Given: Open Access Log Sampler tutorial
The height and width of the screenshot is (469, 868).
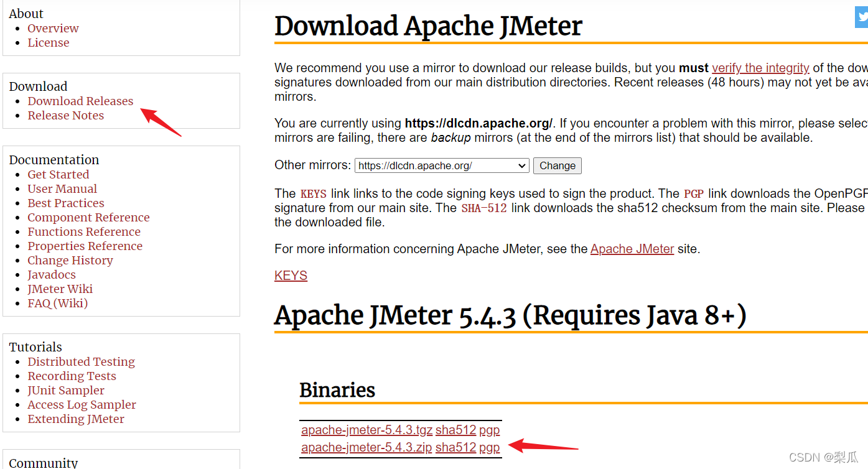Looking at the screenshot, I should 82,404.
